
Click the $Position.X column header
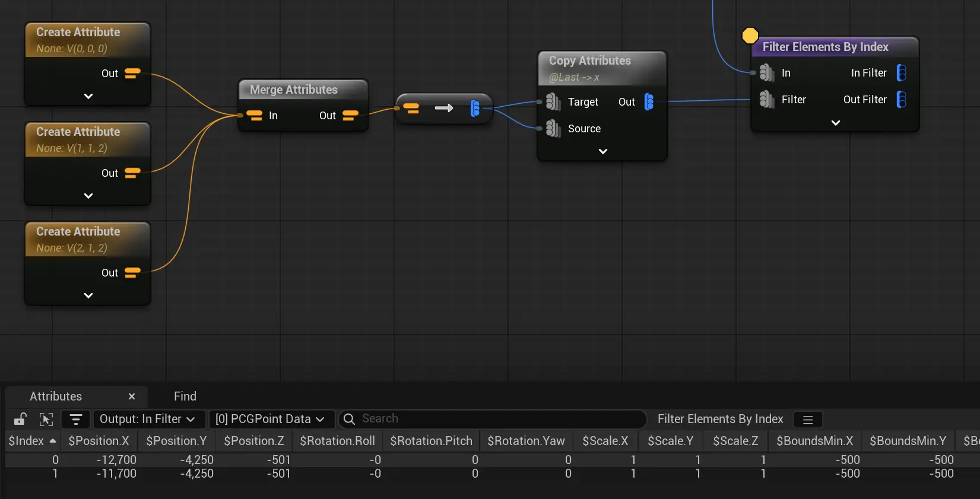(x=99, y=441)
